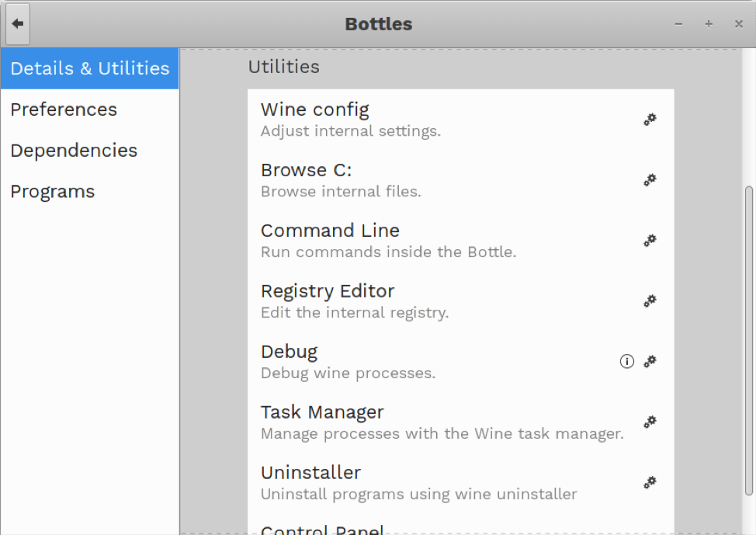This screenshot has width=756, height=535.
Task: Launch Wine config via its gear icon
Action: (650, 120)
